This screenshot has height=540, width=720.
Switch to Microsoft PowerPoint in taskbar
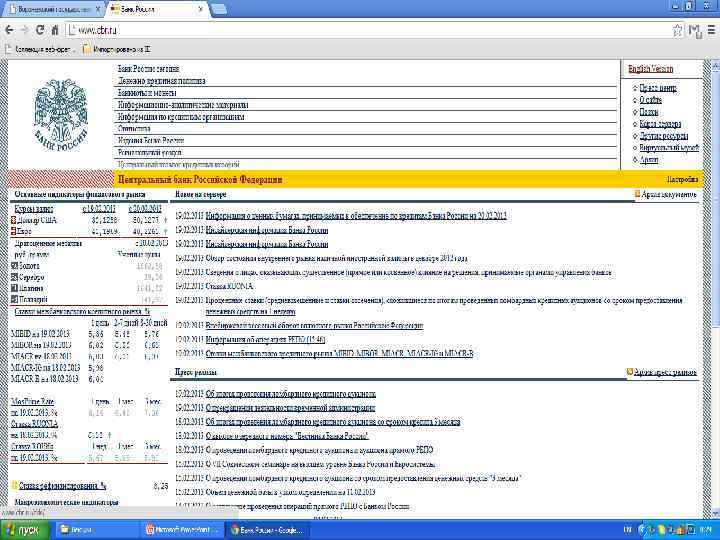(184, 530)
